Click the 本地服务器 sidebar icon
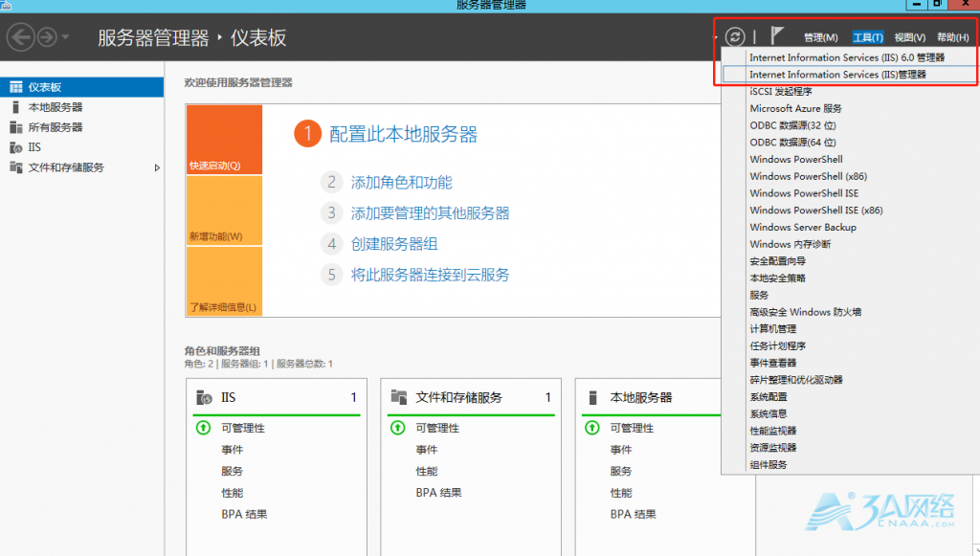980x556 pixels. click(15, 107)
